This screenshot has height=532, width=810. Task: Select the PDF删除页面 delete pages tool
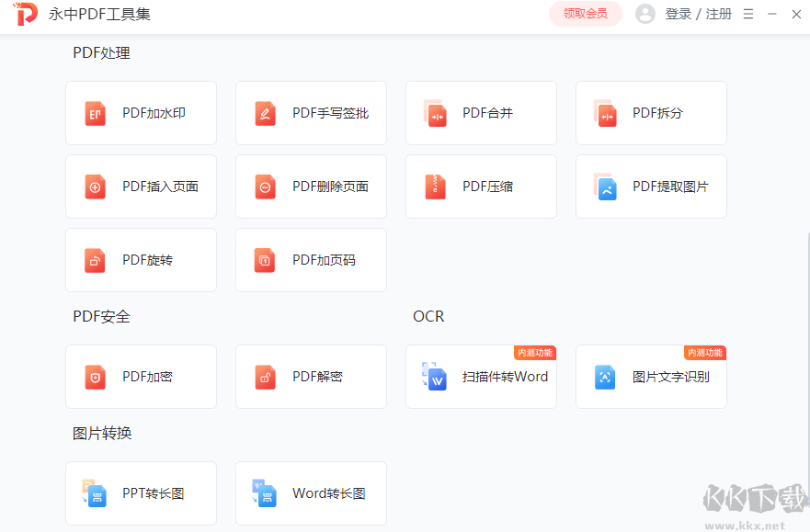tap(311, 187)
